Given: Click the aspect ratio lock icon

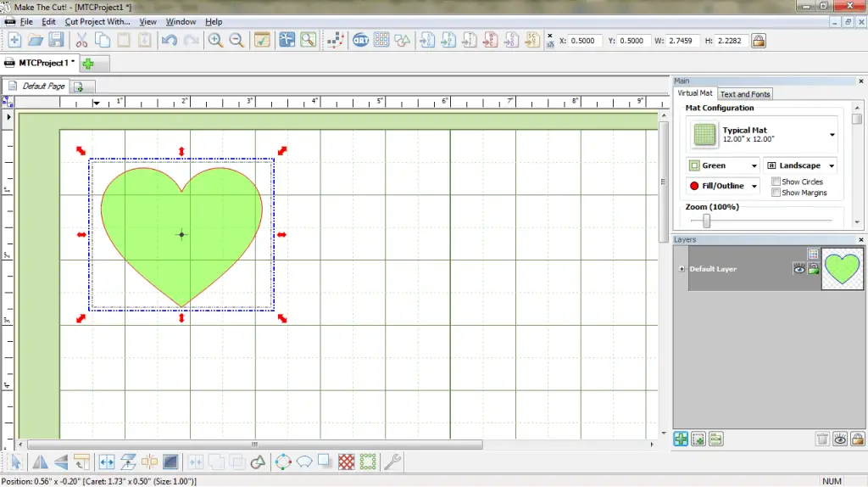Looking at the screenshot, I should click(x=759, y=41).
